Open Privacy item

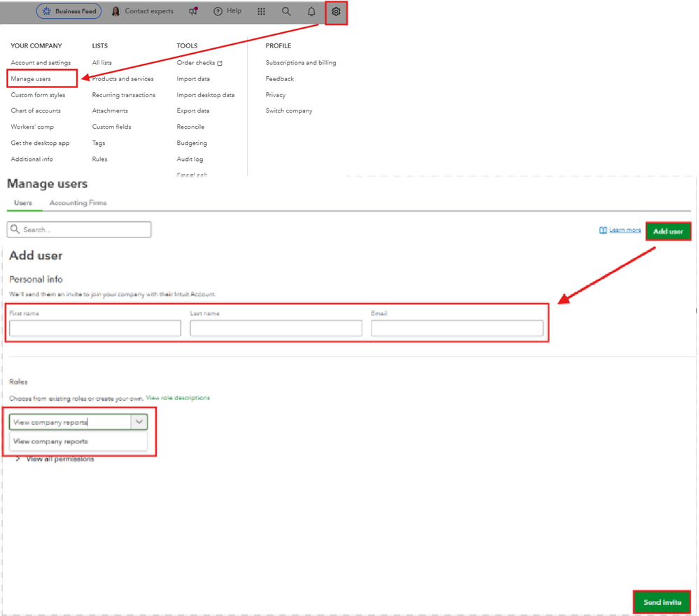276,95
